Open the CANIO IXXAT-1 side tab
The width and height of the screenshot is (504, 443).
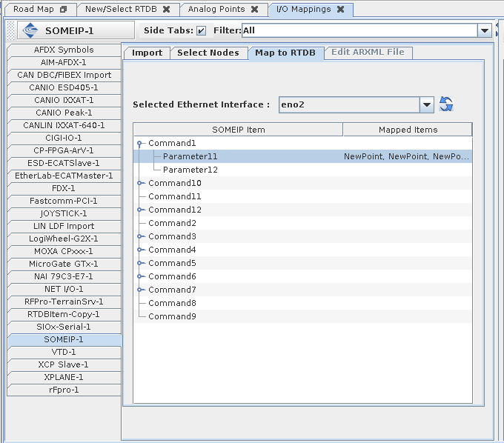point(64,100)
